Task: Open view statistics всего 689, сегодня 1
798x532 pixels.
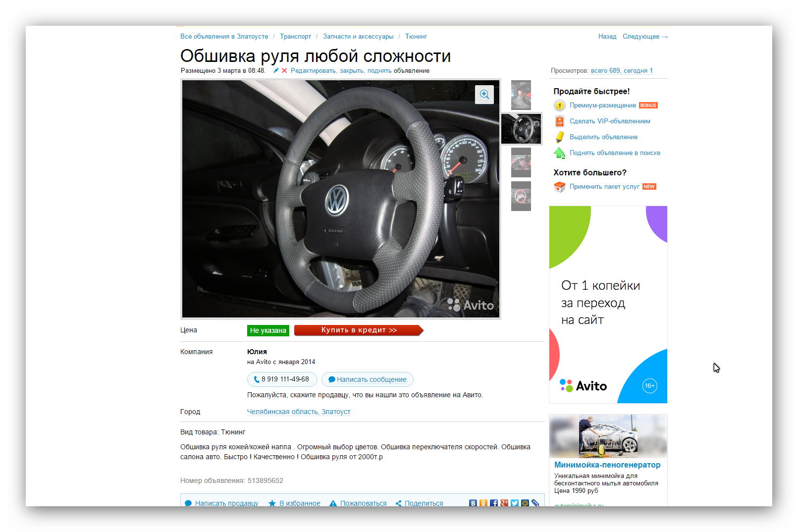Action: click(622, 71)
